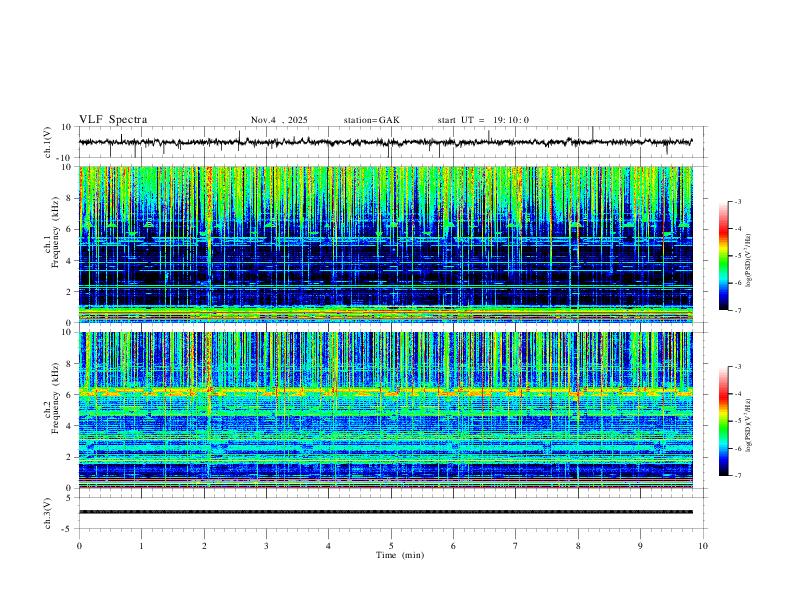Click time axis tick label "3"
The height and width of the screenshot is (612, 792).
(266, 546)
